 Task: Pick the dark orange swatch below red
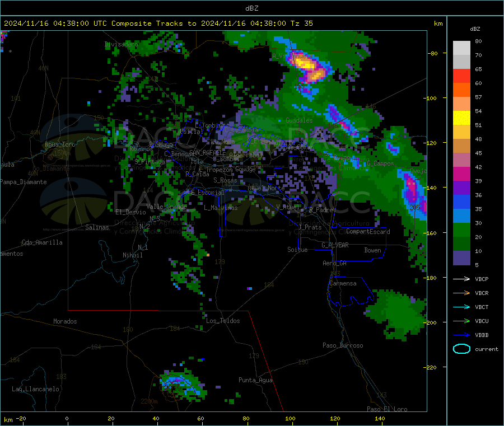(x=461, y=90)
